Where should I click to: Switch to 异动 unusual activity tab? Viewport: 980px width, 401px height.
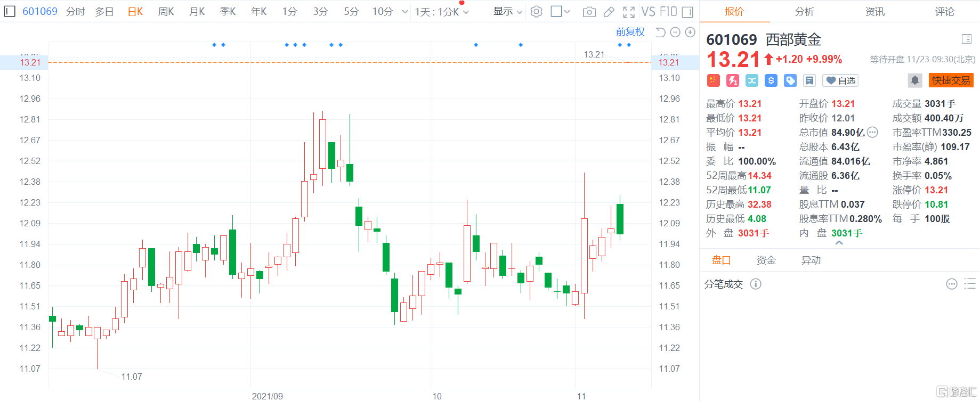point(811,260)
